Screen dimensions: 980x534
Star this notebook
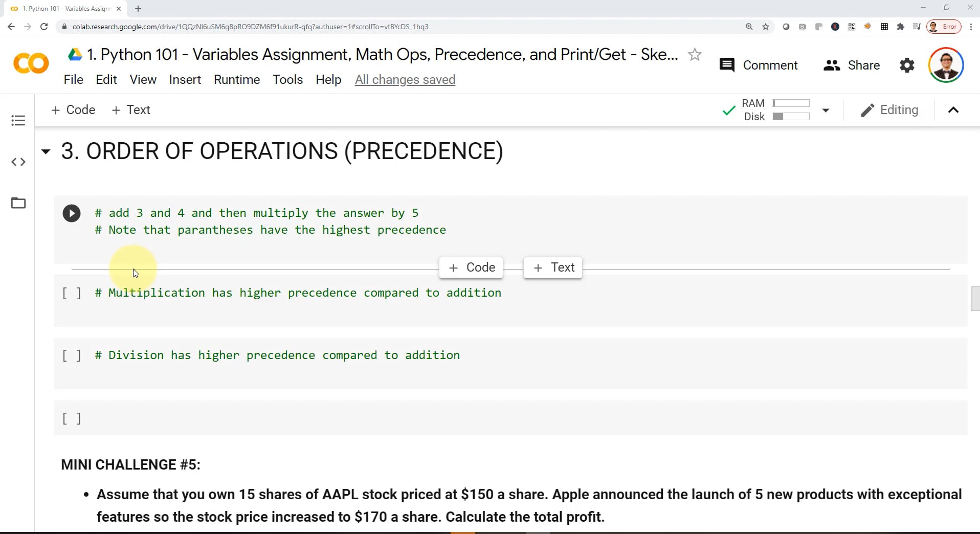click(695, 54)
